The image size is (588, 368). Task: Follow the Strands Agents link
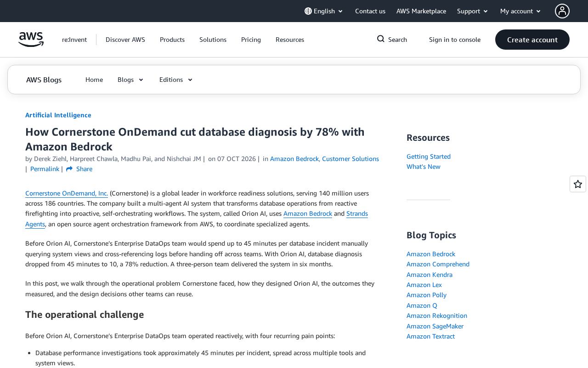coord(357,213)
